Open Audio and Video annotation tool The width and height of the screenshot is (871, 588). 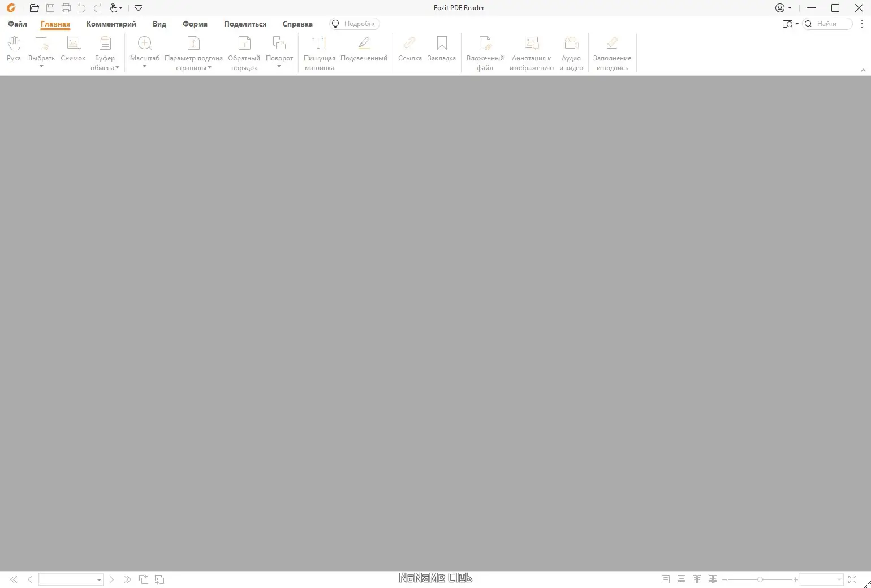point(571,51)
